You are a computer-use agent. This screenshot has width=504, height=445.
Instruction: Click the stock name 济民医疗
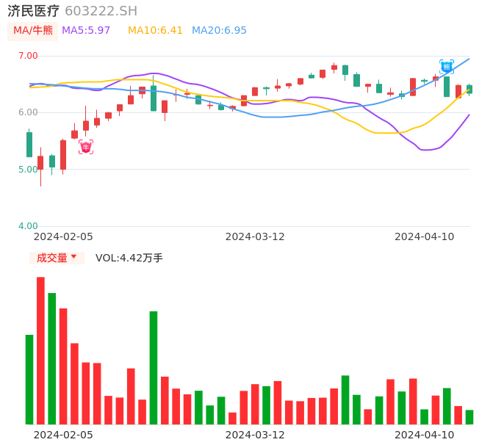click(34, 11)
